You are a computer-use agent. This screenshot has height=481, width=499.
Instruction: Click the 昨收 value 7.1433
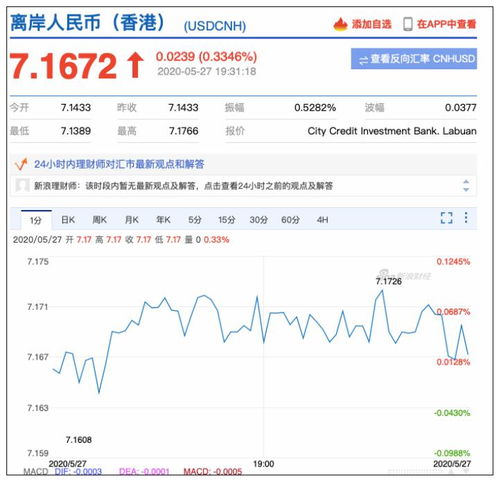pos(183,108)
